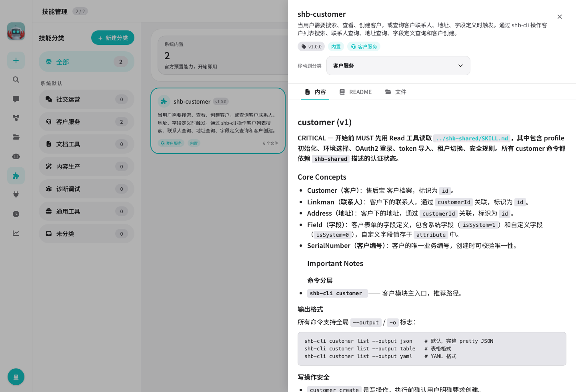
Task: Open the chat bubble sidebar icon
Action: tap(16, 99)
